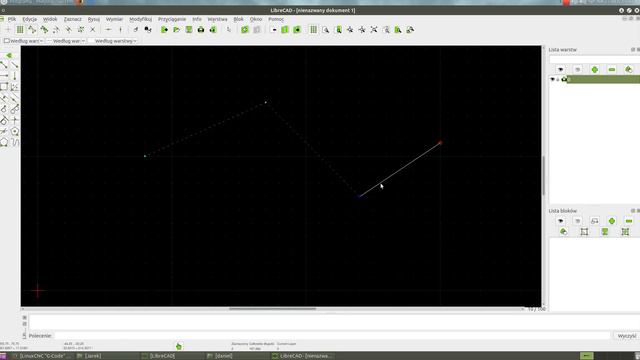The width and height of the screenshot is (640, 360).
Task: Open the Okno menu
Action: [x=256, y=19]
